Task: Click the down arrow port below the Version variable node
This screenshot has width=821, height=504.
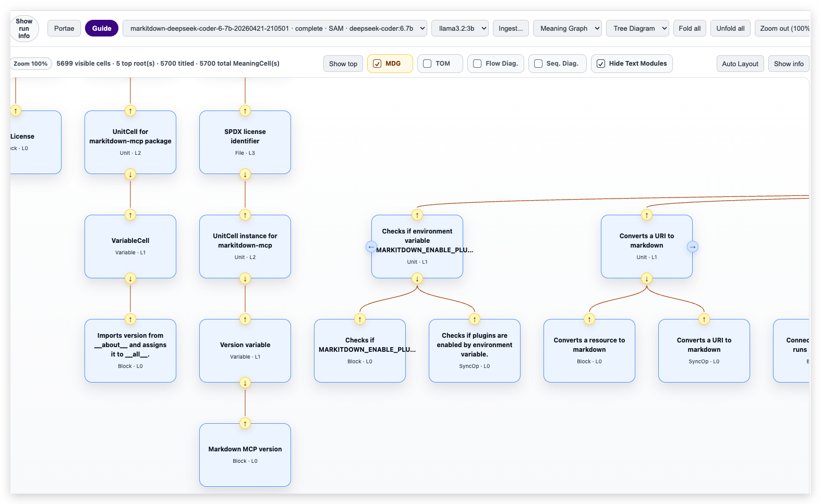Action: click(x=245, y=383)
